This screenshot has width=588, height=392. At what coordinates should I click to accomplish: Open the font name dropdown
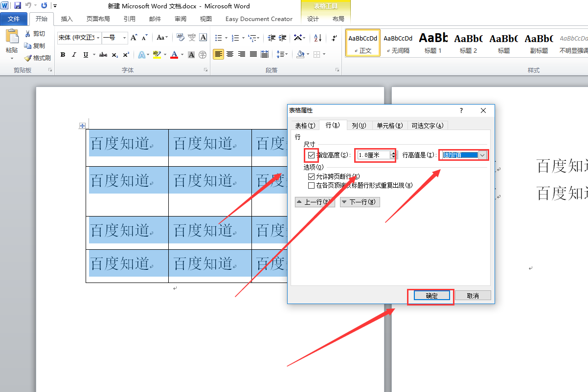pos(98,38)
